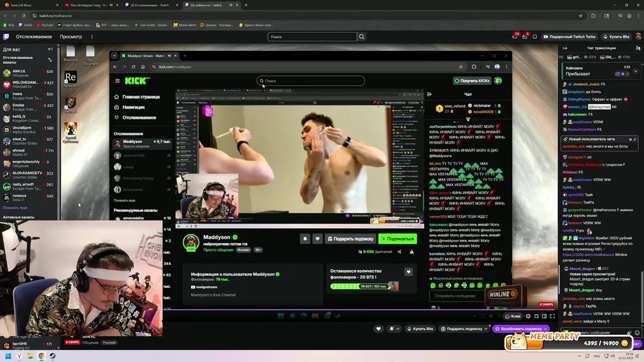Open emote picker in Twitch chat
Viewport: 644px width, 362px height.
pyautogui.click(x=637, y=333)
